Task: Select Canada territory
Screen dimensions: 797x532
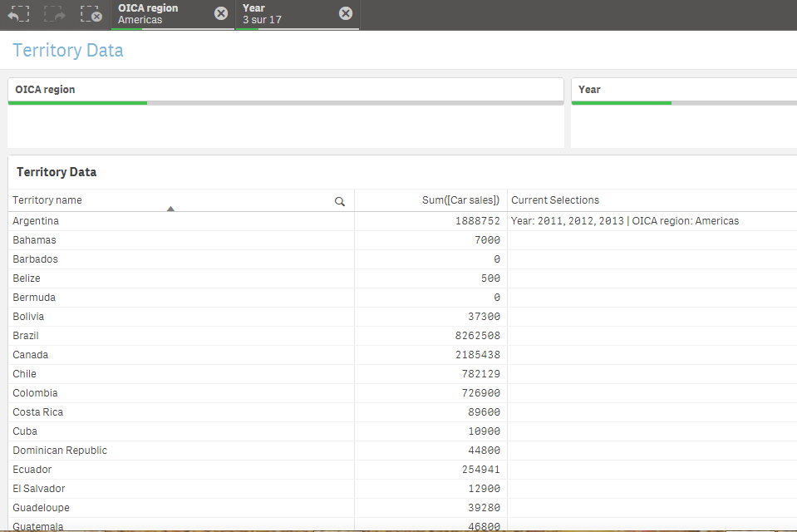Action: click(30, 355)
